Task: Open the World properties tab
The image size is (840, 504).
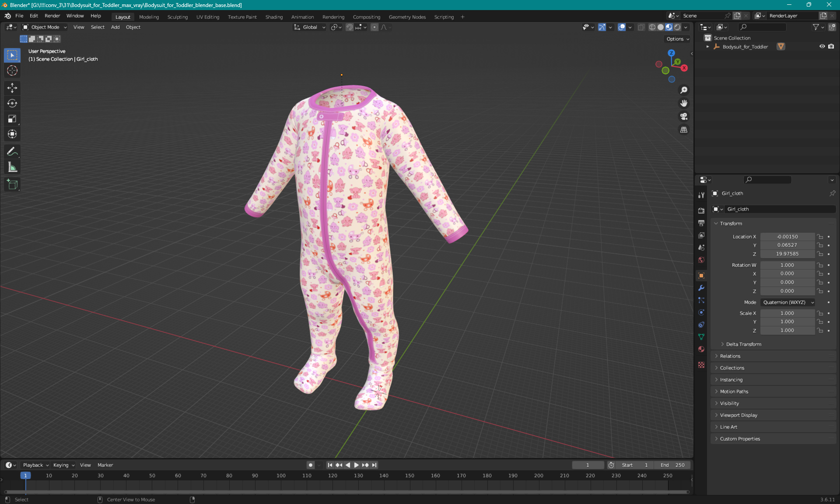Action: (701, 260)
